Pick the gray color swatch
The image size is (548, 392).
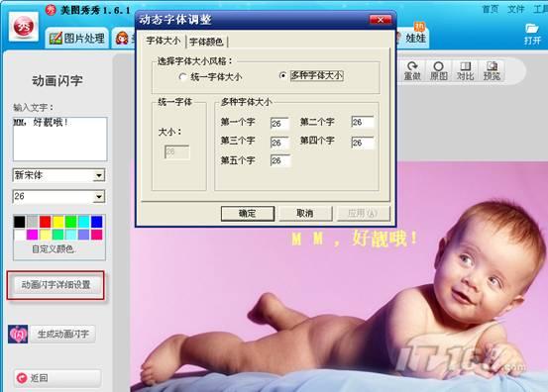33,222
